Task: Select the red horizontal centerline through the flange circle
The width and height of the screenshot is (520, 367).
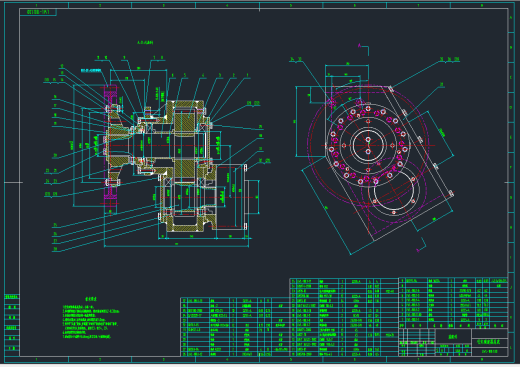Action: pos(378,146)
